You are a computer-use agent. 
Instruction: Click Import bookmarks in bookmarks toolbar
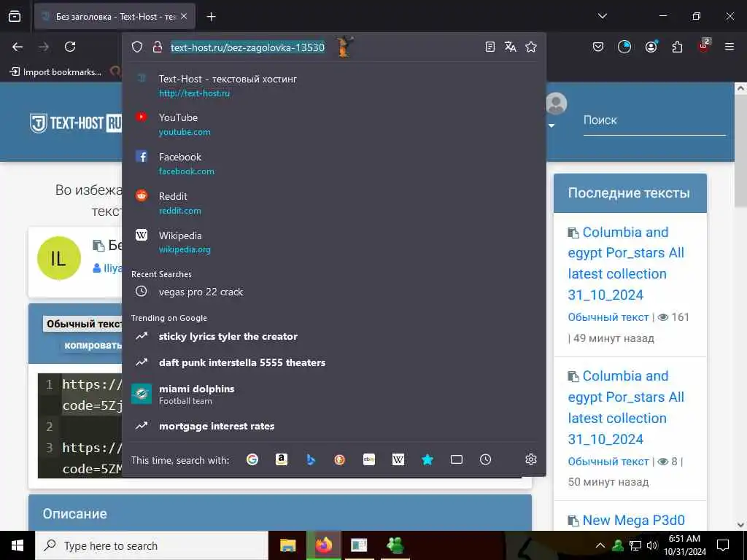(x=55, y=72)
